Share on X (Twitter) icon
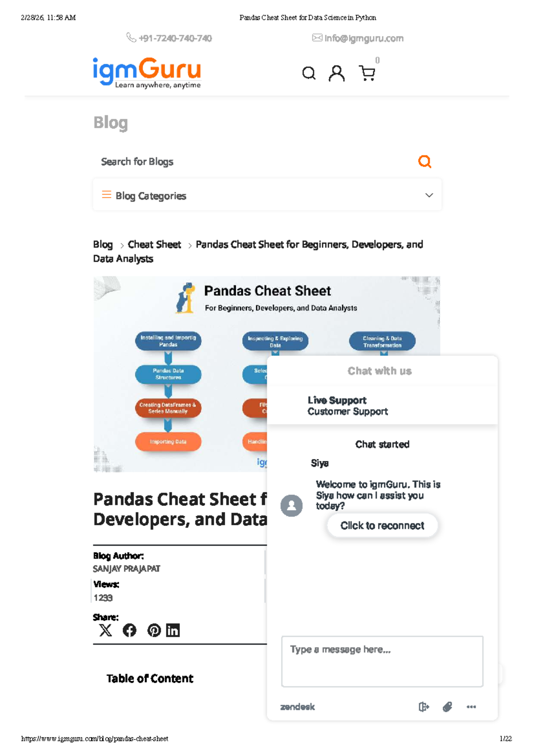The height and width of the screenshot is (756, 534). (x=105, y=630)
